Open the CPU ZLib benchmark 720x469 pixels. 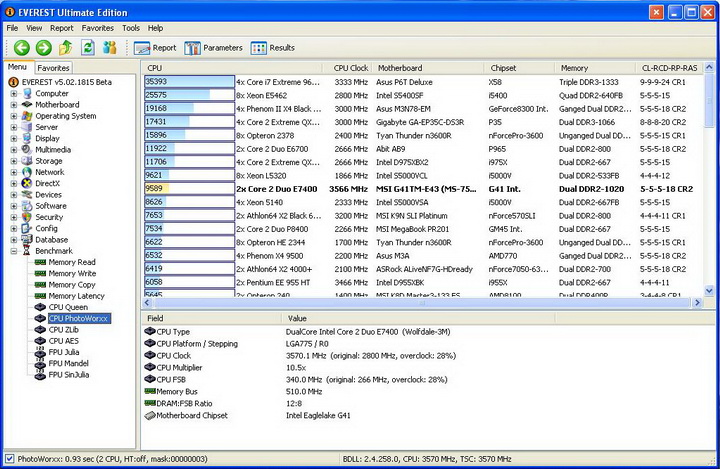coord(63,330)
